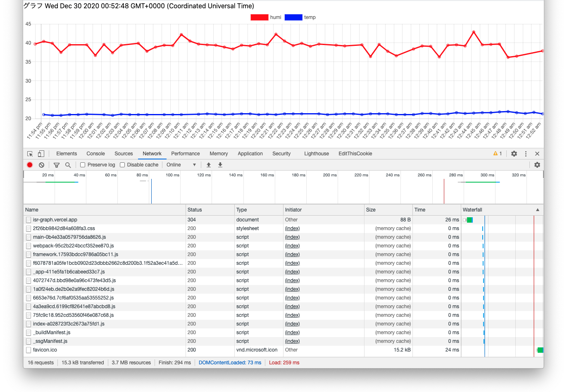
Task: Open the Application tab
Action: pos(250,154)
